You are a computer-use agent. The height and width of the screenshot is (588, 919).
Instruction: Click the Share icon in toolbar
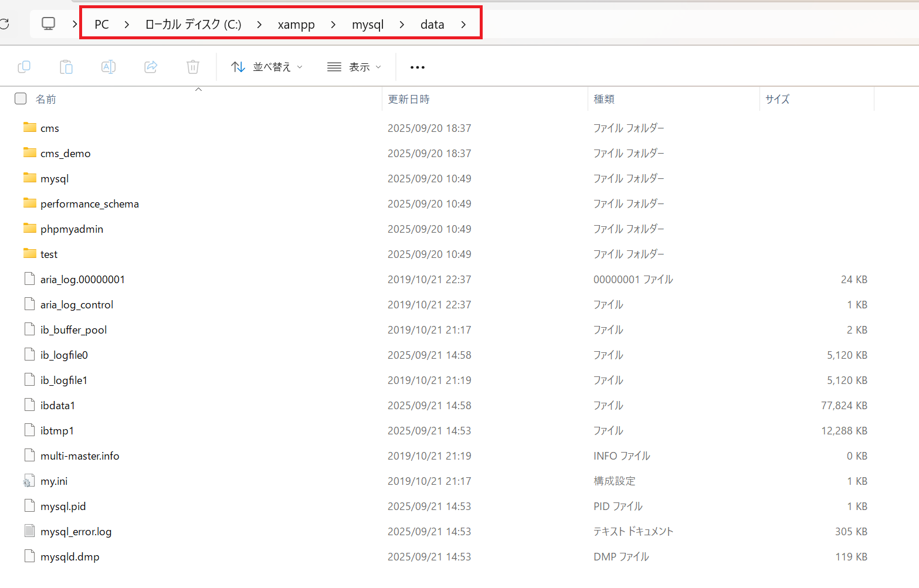pos(151,67)
